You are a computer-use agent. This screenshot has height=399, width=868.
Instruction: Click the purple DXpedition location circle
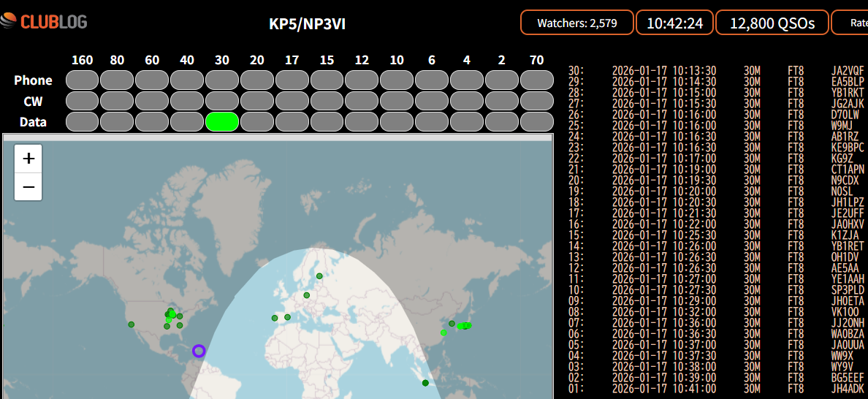tap(199, 351)
